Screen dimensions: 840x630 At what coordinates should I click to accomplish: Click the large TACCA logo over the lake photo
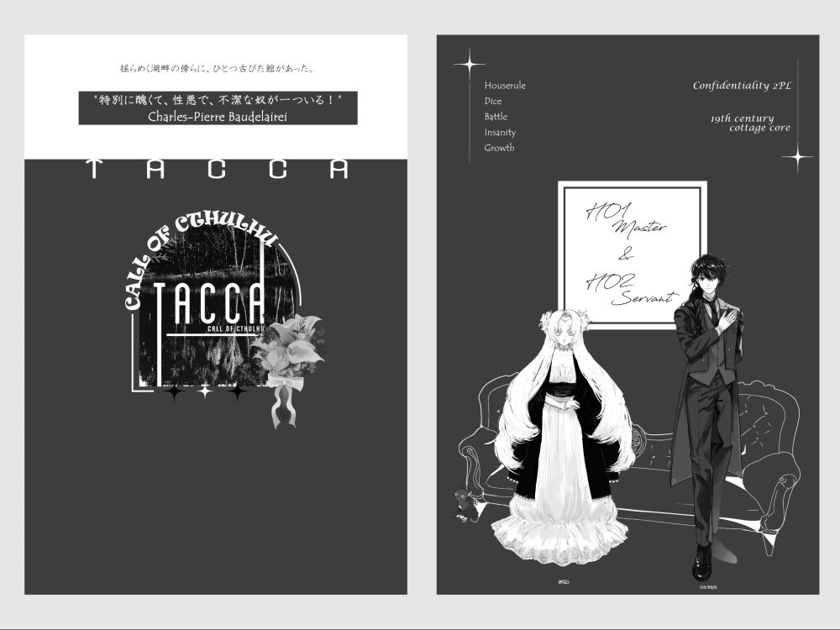click(209, 303)
